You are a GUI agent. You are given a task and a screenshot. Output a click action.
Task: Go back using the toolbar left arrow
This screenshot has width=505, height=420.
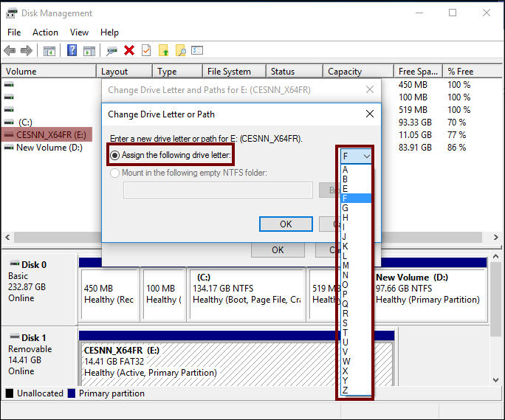[x=10, y=51]
